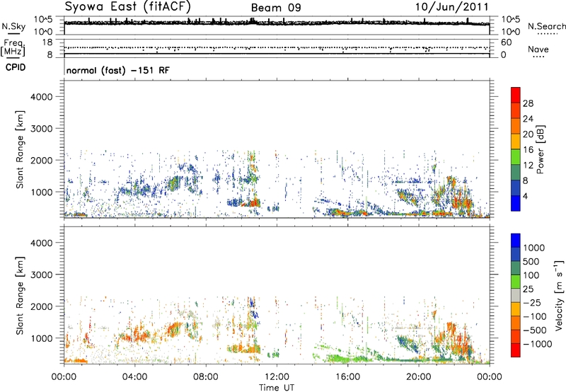Click the '-1000' label on Velocity colorbar
The image size is (566, 392).
(x=537, y=344)
